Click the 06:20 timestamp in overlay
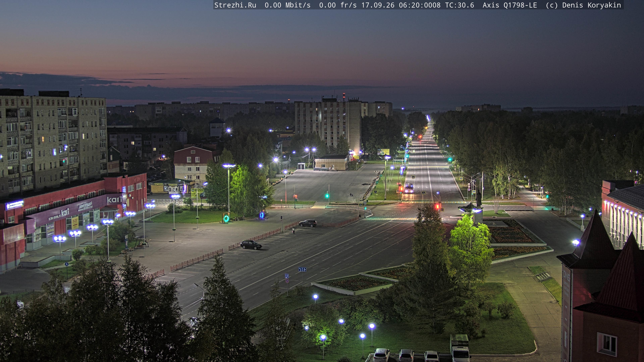 [x=409, y=5]
